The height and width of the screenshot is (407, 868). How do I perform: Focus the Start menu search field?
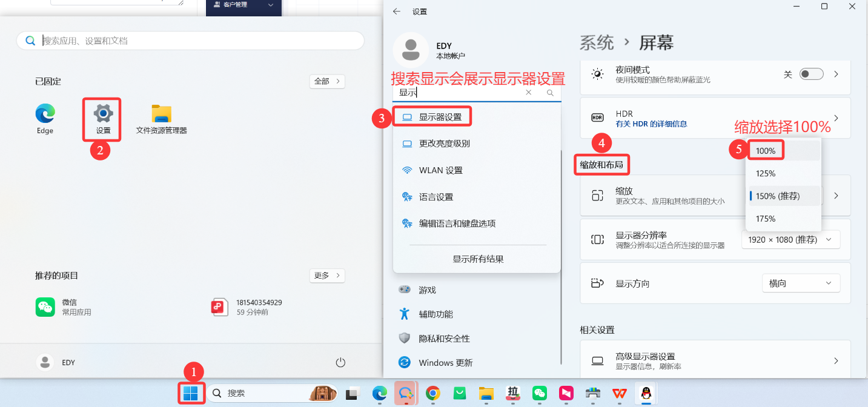190,41
